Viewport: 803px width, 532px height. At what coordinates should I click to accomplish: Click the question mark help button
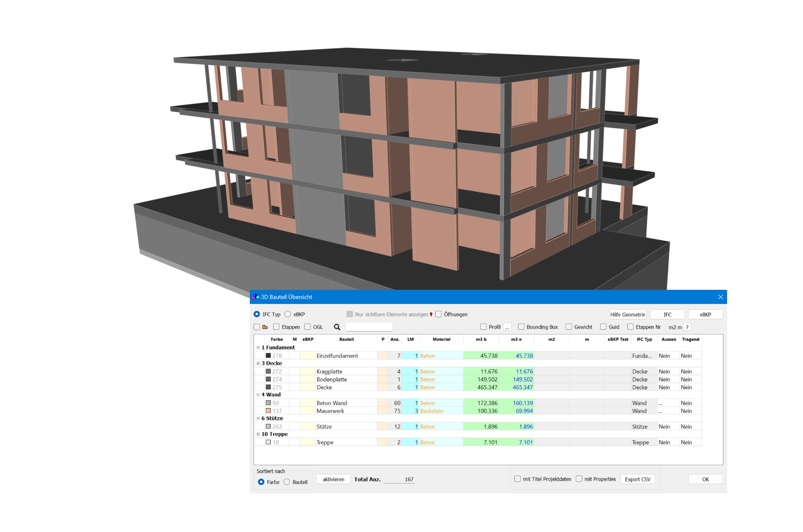[x=687, y=327]
